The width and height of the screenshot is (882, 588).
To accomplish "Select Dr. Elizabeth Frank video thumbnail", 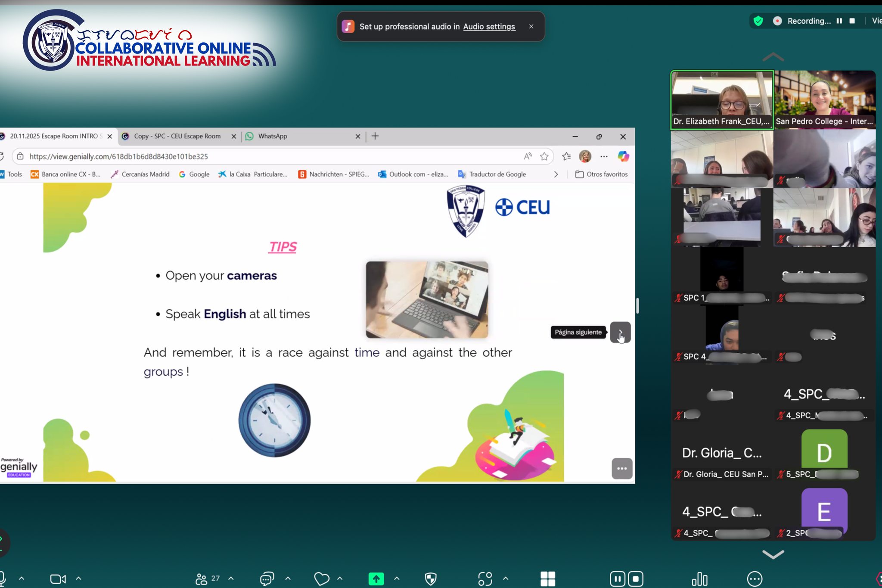I will coord(722,100).
